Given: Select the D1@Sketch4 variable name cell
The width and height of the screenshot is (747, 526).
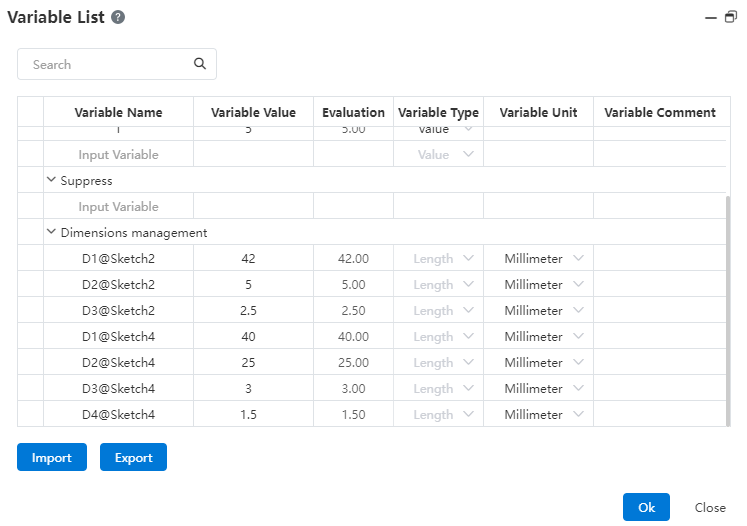Looking at the screenshot, I should point(118,336).
